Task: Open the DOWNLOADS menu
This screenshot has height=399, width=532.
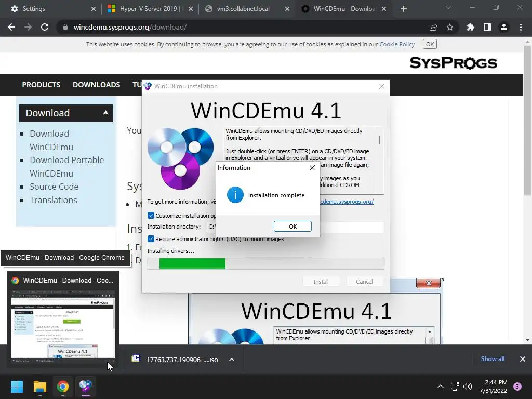Action: pos(96,85)
